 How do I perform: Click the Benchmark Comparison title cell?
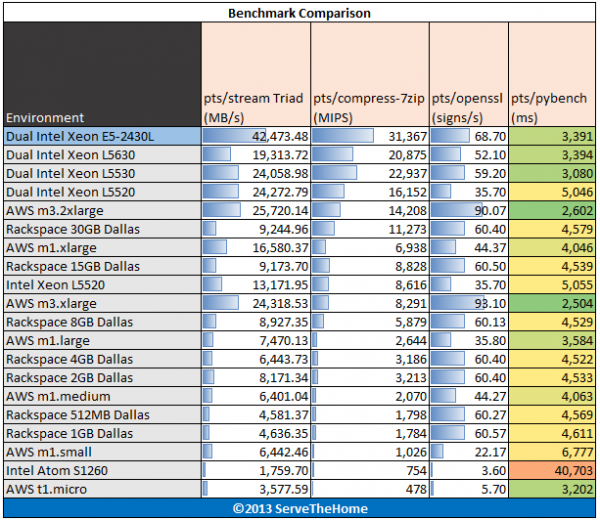pos(299,13)
